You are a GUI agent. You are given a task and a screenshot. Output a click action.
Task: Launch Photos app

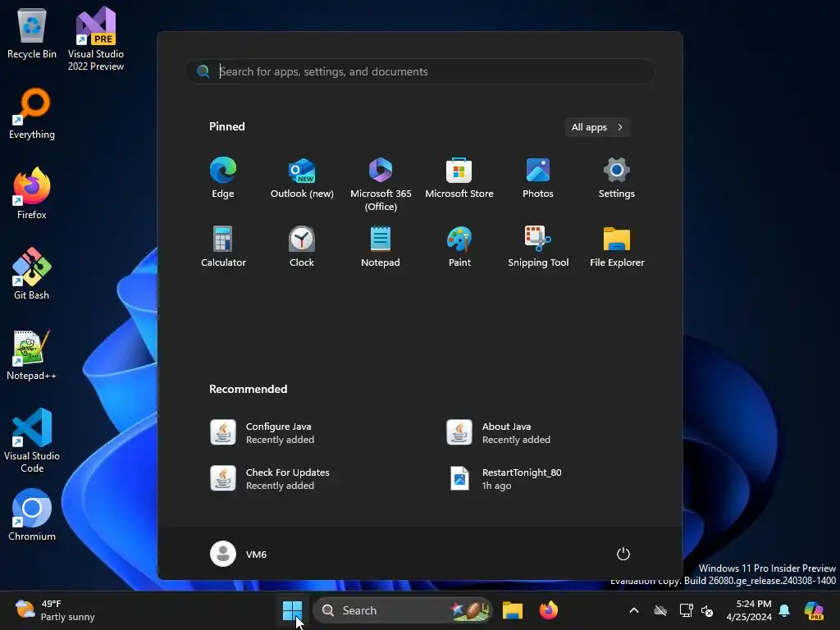[538, 178]
